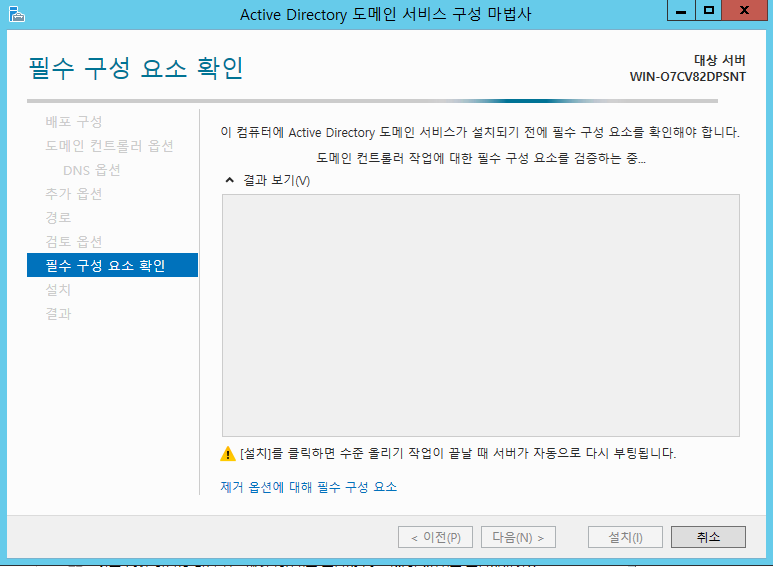Viewport: 773px width, 567px height.
Task: Open DNS 옵션 in the sidebar
Action: [91, 170]
